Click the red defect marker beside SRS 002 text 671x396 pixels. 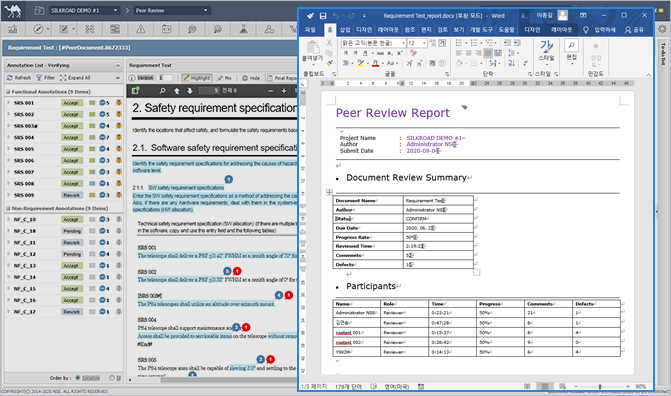tap(237, 271)
